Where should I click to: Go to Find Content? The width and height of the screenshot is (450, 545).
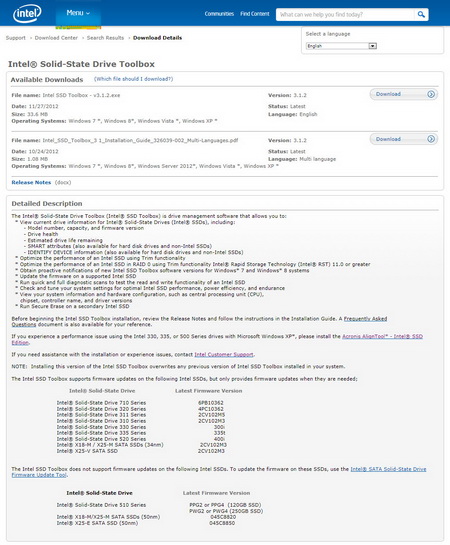pos(255,14)
